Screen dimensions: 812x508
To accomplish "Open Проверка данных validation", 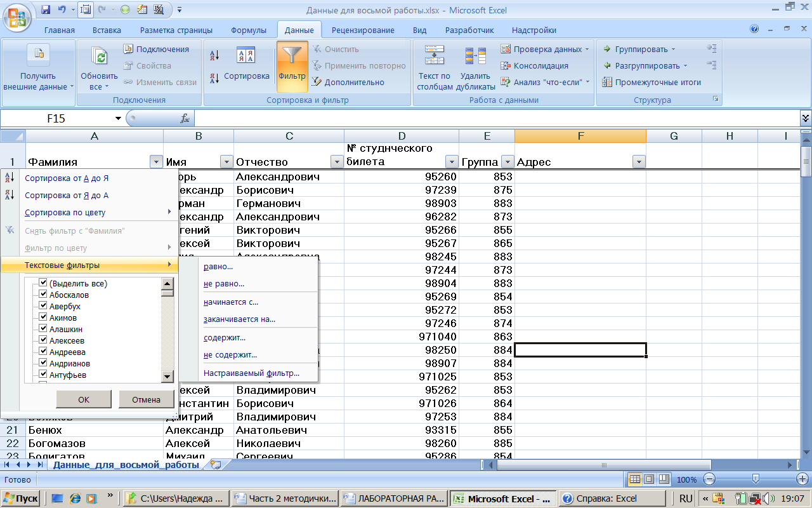I will point(545,49).
